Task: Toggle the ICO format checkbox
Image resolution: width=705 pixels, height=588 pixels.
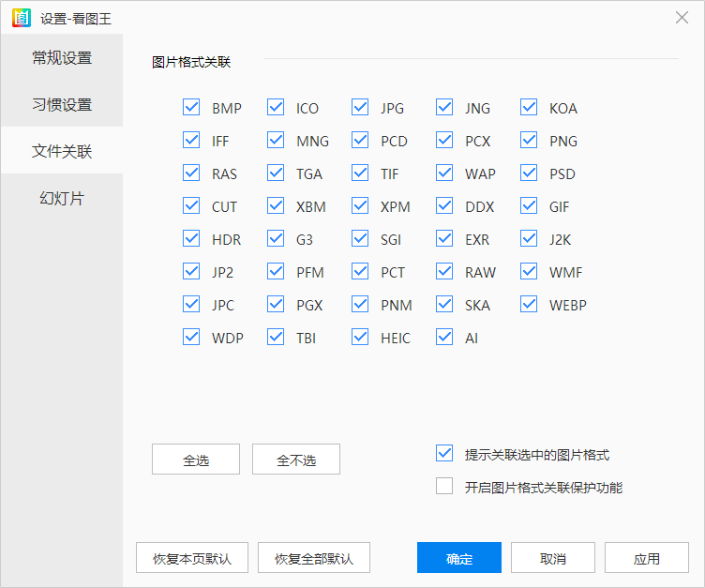Action: [276, 108]
